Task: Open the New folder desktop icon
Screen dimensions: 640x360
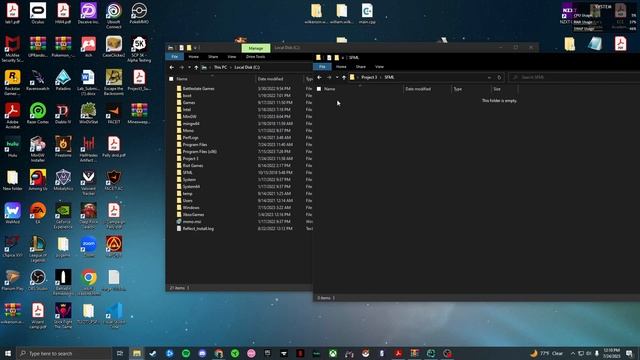Action: coord(13,180)
